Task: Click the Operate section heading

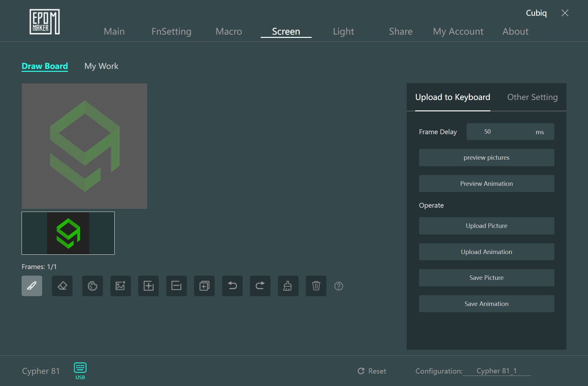Action: [431, 205]
